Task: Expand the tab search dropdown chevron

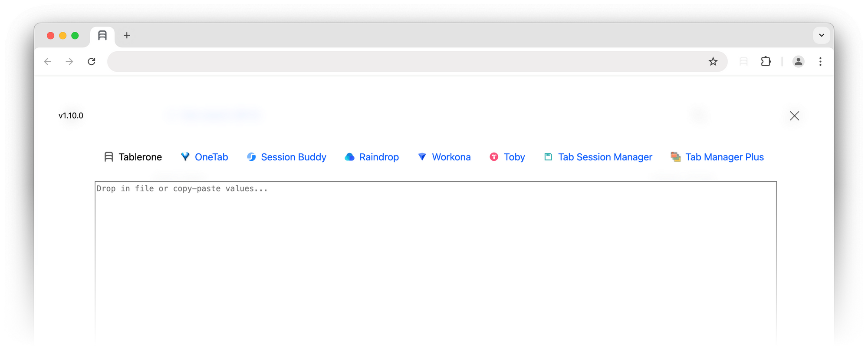Action: click(821, 36)
